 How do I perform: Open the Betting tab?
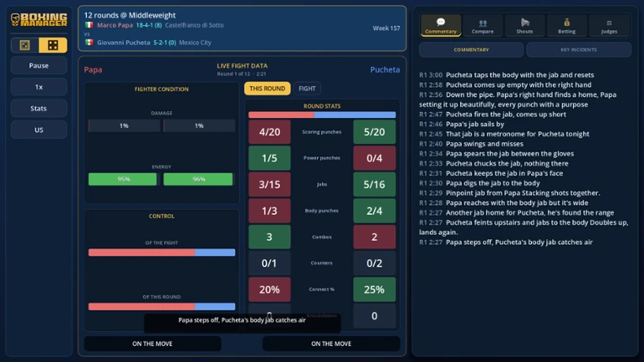566,25
